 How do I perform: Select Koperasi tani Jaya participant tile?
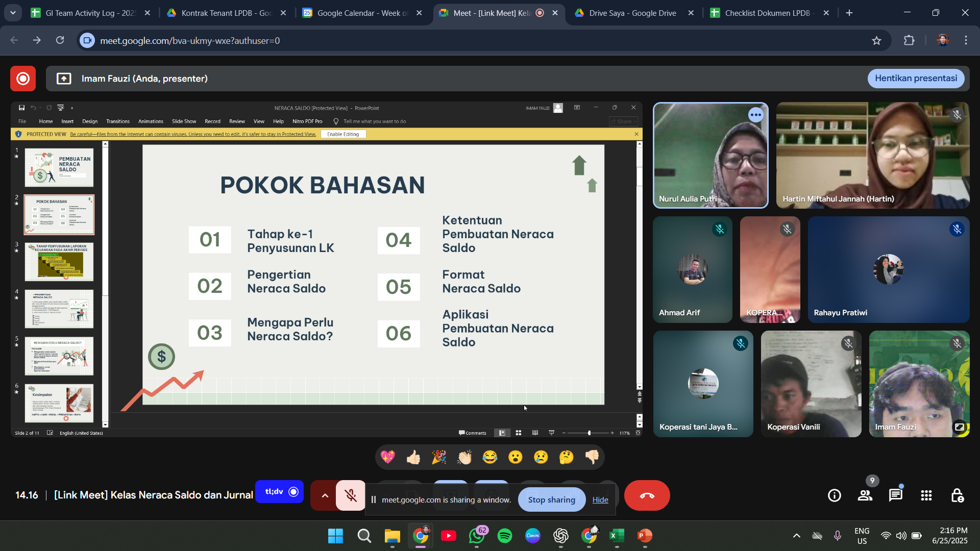703,384
